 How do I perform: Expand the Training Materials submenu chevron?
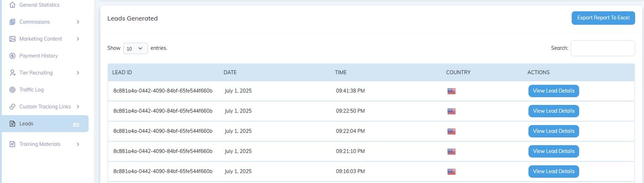click(x=78, y=144)
